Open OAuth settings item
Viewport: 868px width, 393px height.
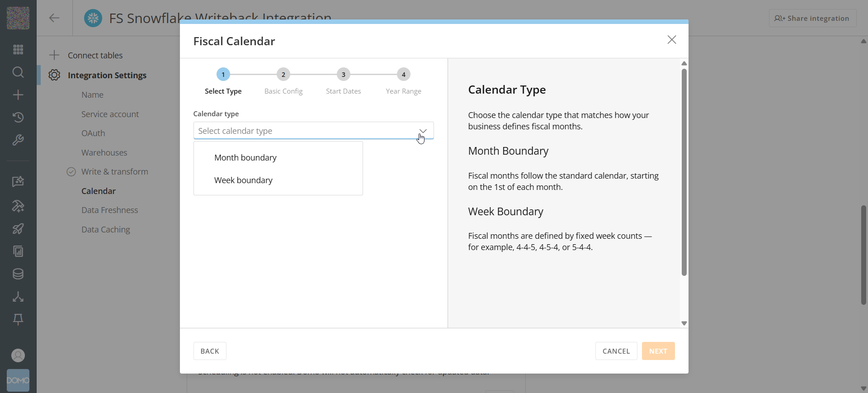click(93, 133)
